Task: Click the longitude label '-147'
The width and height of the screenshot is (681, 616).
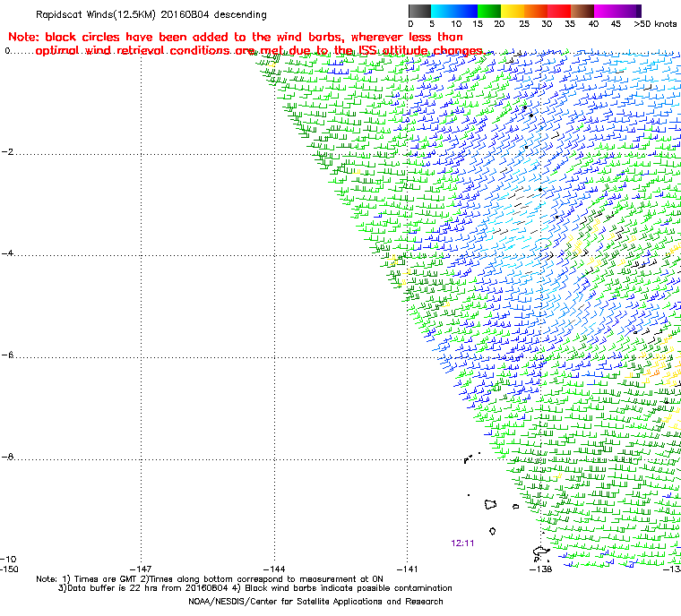Action: (x=142, y=569)
